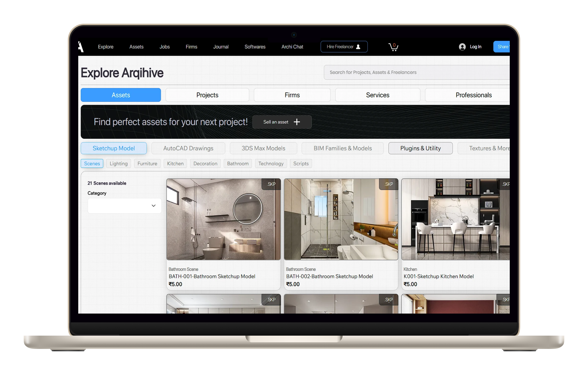
Task: Click the person icon in Hire Freelancer
Action: pos(358,47)
